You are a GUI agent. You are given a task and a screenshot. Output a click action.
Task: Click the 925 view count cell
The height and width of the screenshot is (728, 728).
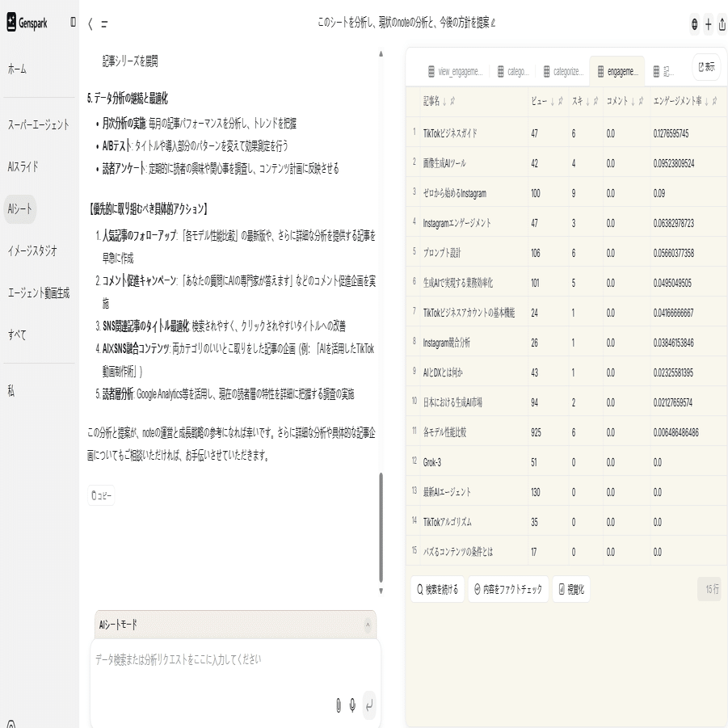(549, 432)
